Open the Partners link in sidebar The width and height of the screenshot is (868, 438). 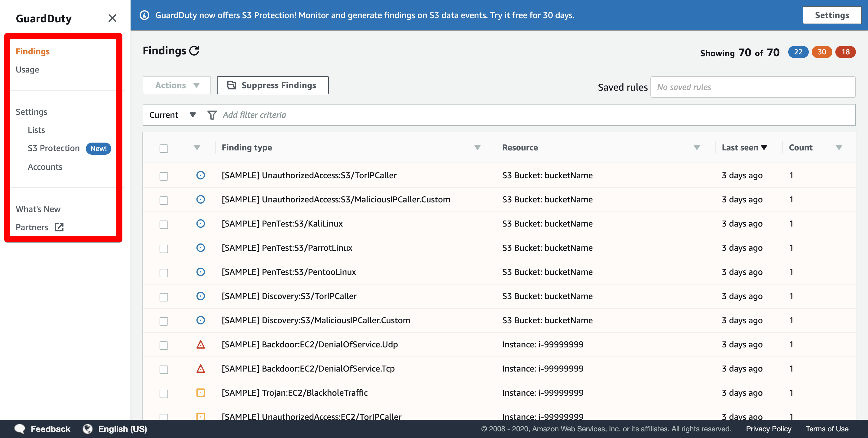click(x=32, y=227)
